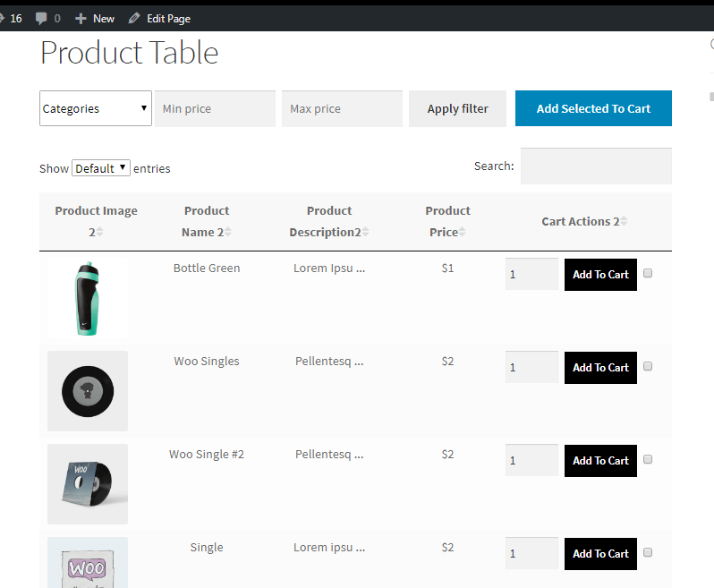714x588 pixels.
Task: Sort by Product Name 2 column arrows
Action: [x=227, y=232]
